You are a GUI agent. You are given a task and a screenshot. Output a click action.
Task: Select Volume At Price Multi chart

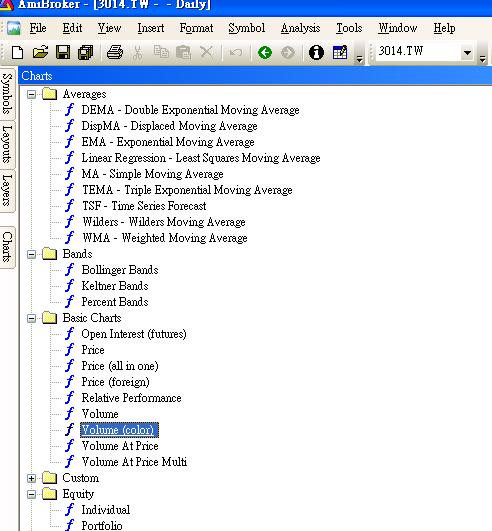pos(134,462)
